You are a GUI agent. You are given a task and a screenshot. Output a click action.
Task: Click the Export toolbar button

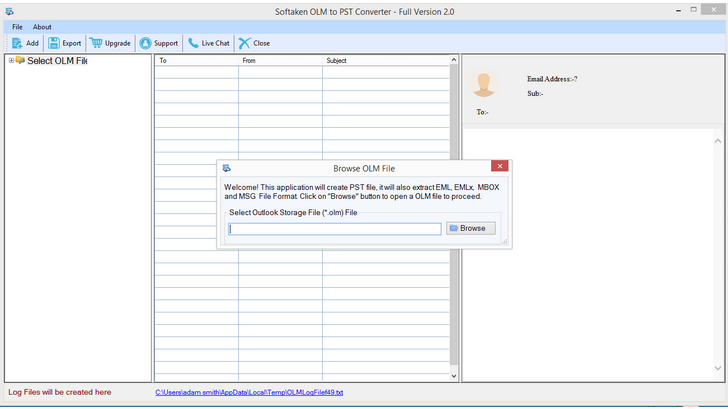[65, 43]
